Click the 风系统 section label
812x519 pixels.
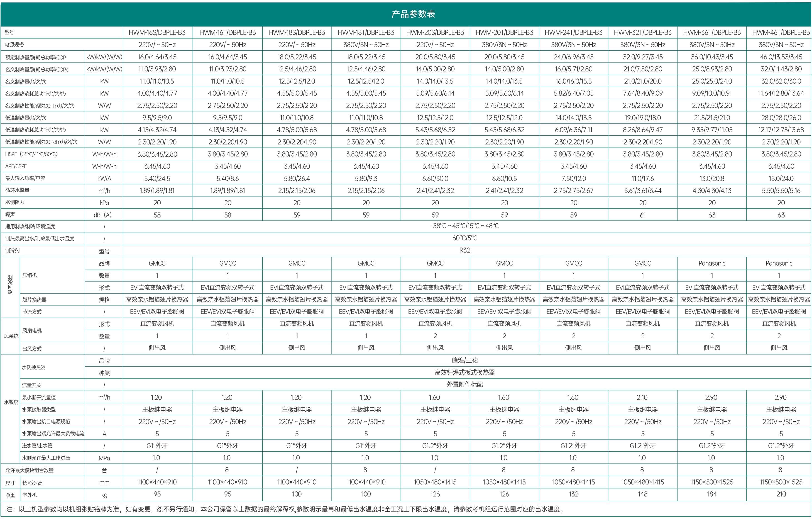[x=11, y=336]
